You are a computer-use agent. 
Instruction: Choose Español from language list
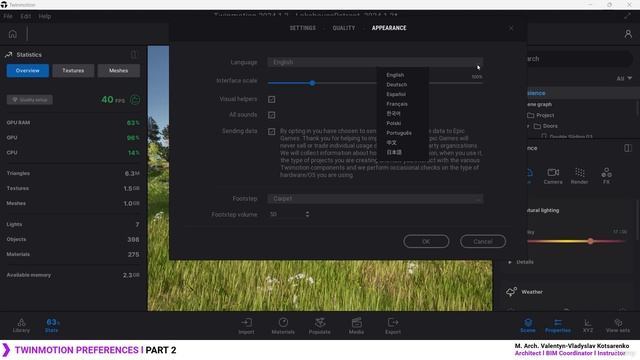point(396,94)
